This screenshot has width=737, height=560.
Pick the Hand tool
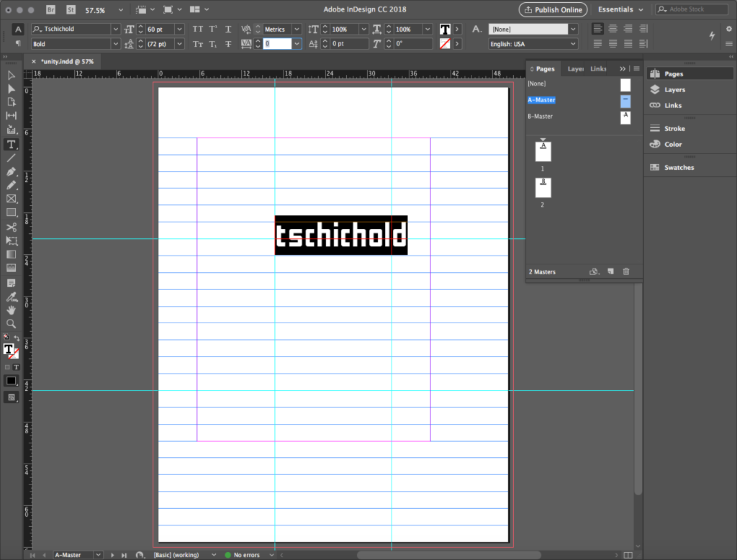tap(12, 310)
